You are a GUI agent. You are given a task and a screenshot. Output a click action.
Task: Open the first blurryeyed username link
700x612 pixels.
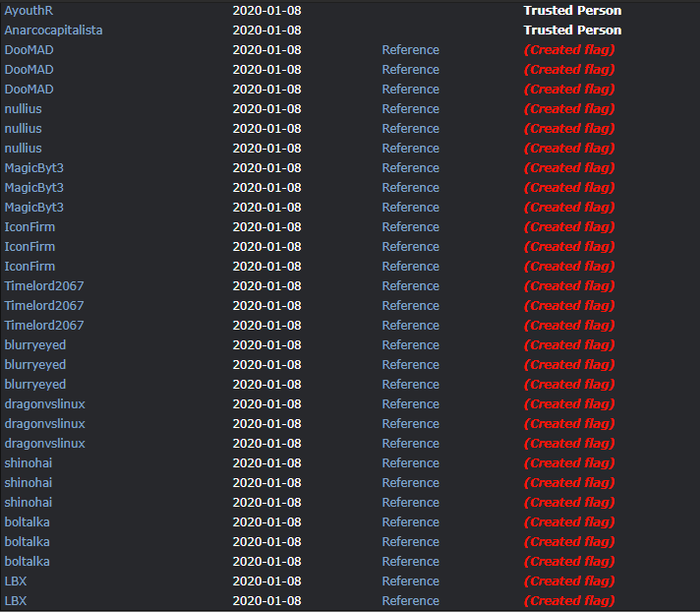tap(35, 344)
